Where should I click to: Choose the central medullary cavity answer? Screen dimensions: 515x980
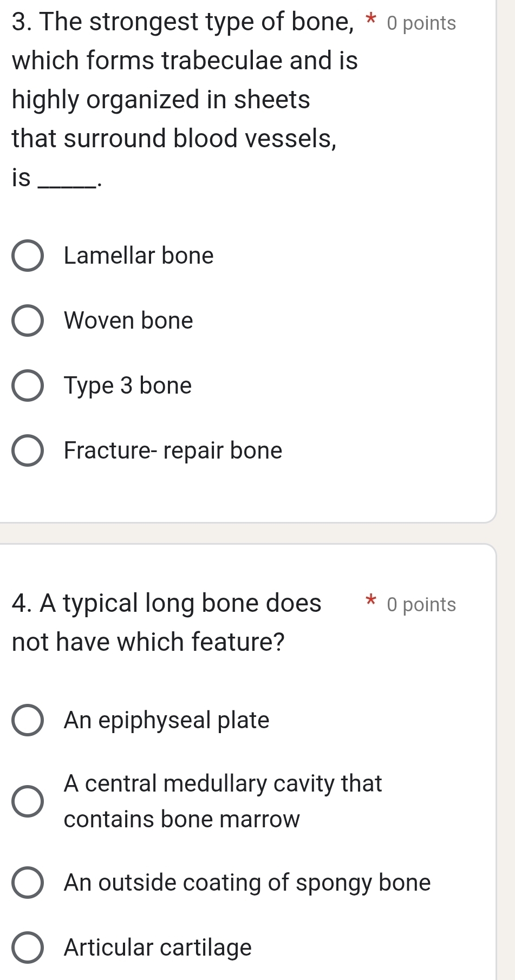point(29,801)
